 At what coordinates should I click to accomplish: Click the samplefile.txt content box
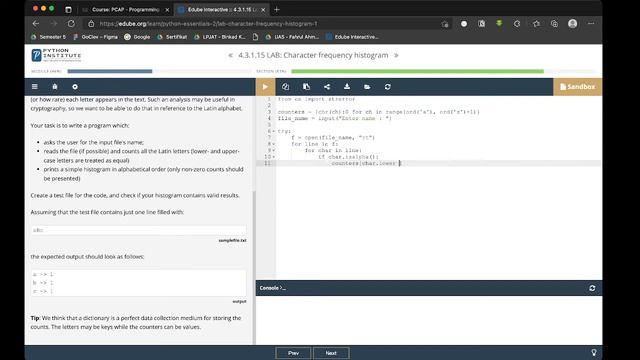138,230
